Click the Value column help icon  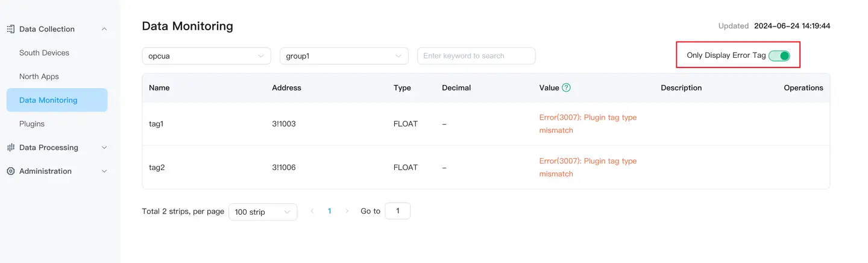tap(566, 87)
